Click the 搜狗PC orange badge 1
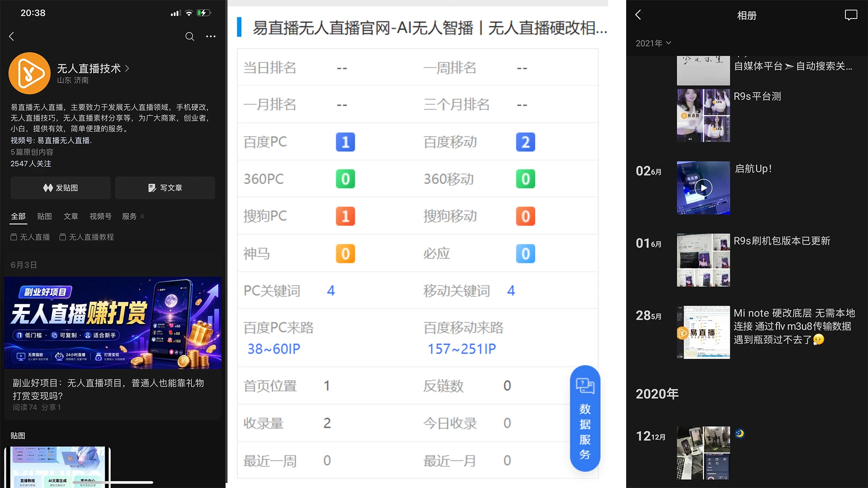This screenshot has height=488, width=868. pos(345,216)
